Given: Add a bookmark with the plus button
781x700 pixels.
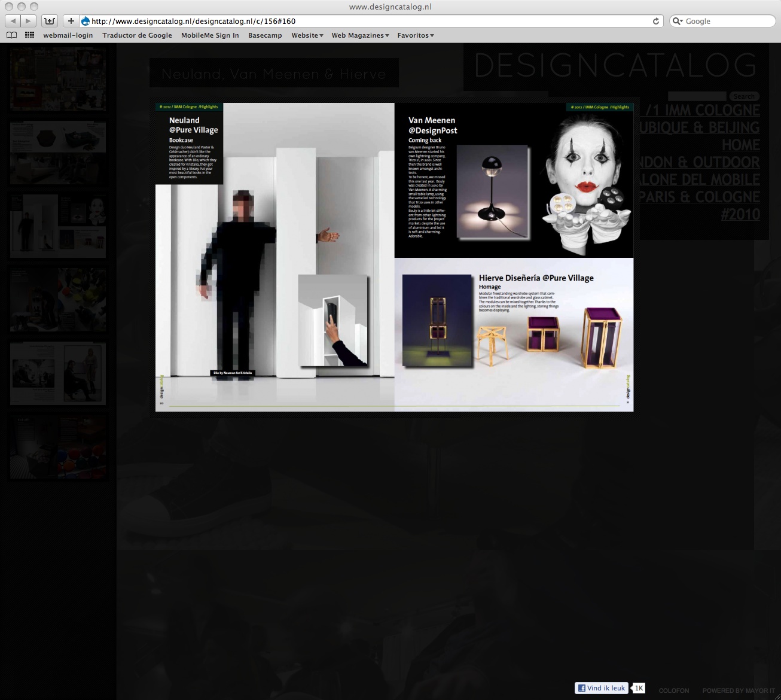Looking at the screenshot, I should (x=71, y=21).
